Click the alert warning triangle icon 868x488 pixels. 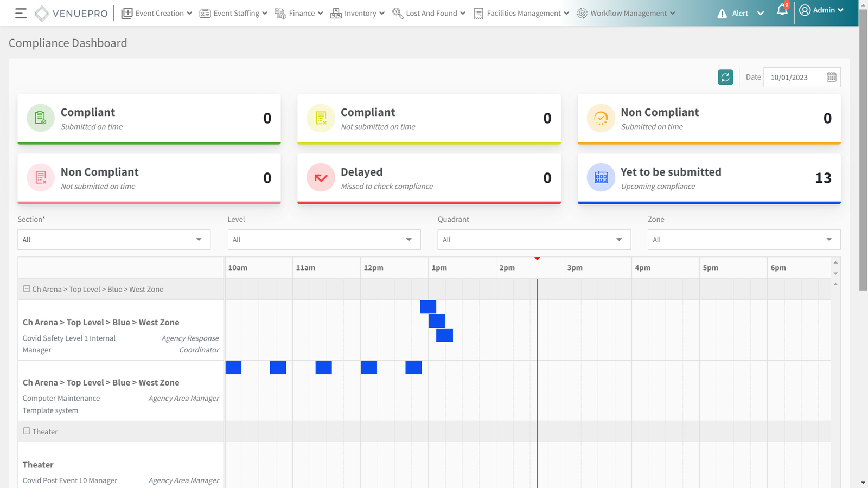722,14
